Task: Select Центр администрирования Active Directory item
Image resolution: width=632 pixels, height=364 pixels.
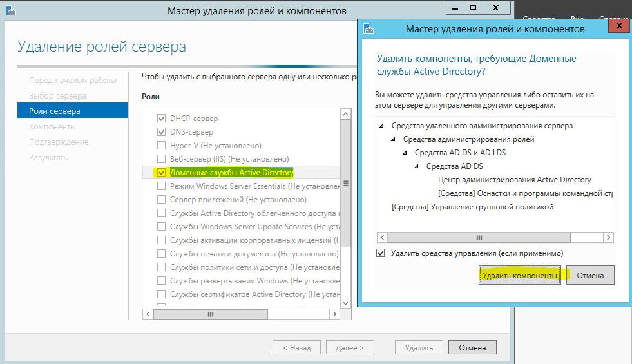Action: coord(514,180)
